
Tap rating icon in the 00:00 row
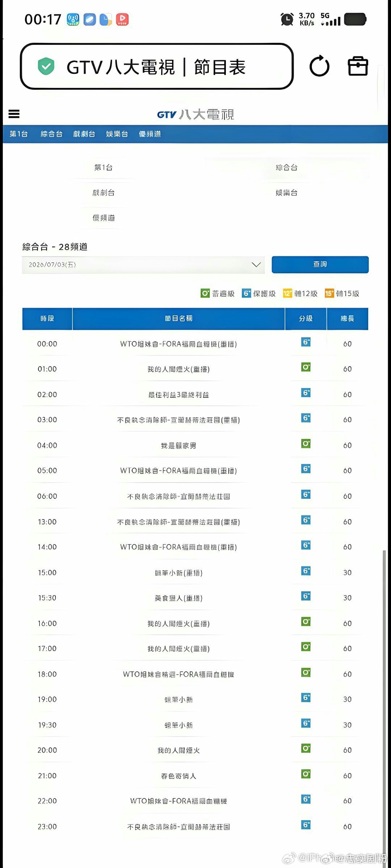coord(306,342)
